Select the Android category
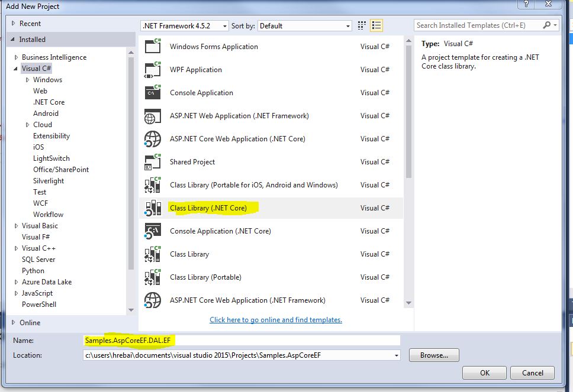 click(x=46, y=114)
